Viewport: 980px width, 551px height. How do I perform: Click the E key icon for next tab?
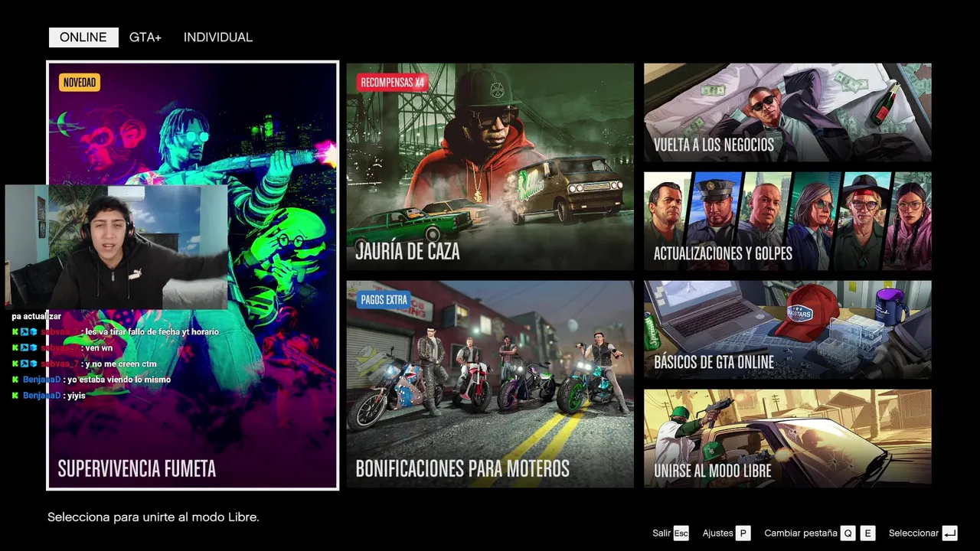[867, 533]
